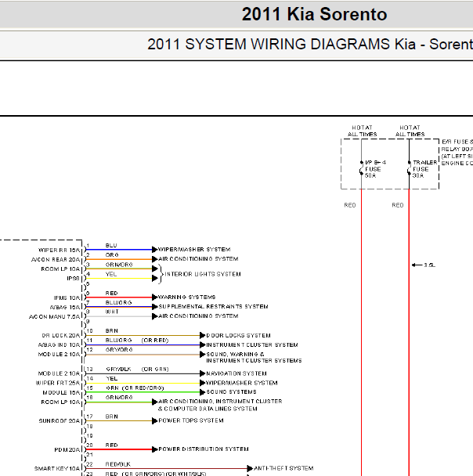Click the 'ANTI-THEFT SYSTEM' destination text
The width and height of the screenshot is (473, 476).
pyautogui.click(x=283, y=468)
